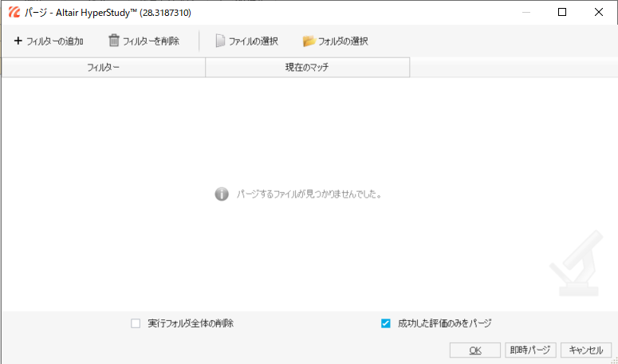Close the パージ dialog window
This screenshot has width=618, height=364.
point(599,13)
